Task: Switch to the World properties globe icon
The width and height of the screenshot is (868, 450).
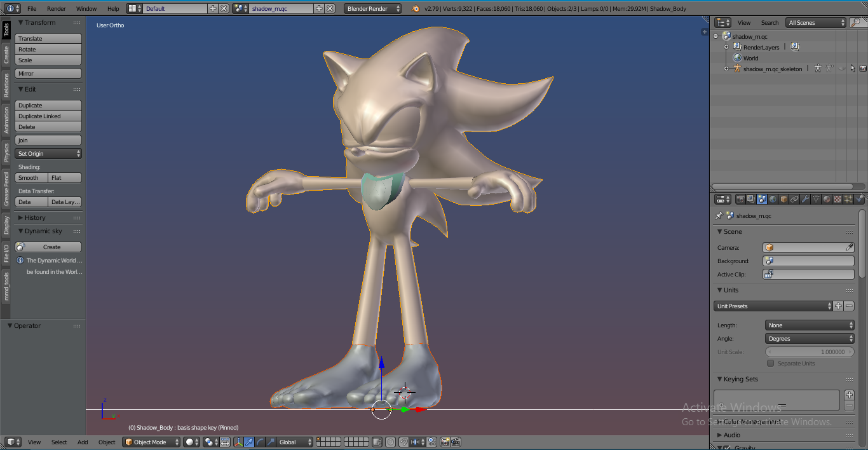Action: pos(773,199)
